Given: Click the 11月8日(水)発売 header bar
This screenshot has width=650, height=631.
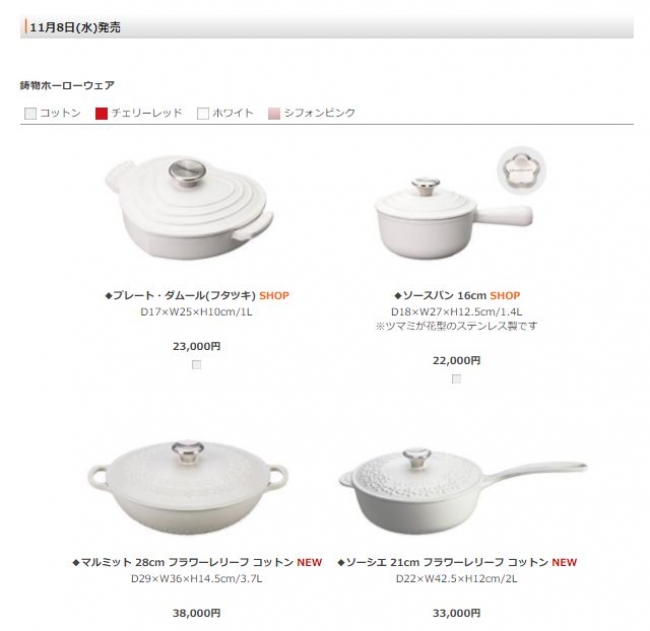Looking at the screenshot, I should [x=327, y=27].
